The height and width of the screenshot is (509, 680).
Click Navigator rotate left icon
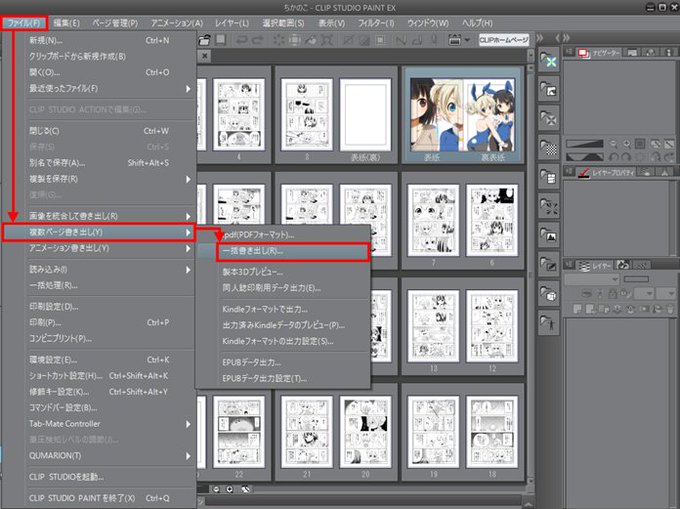point(613,157)
